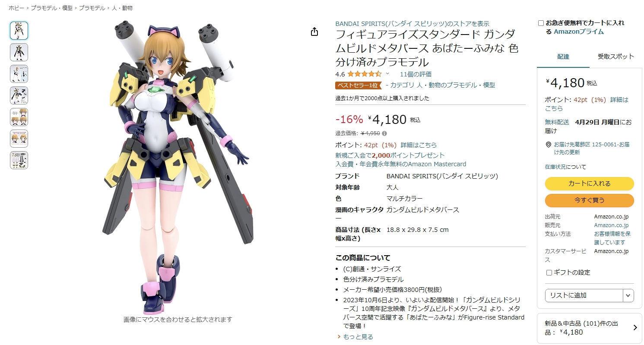Open the BANDAI SPIRITS store link
644x345 pixels.
pos(412,24)
